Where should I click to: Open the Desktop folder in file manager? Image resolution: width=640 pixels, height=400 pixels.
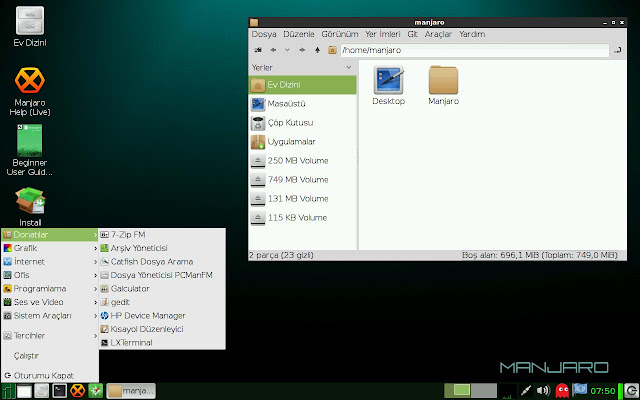389,86
